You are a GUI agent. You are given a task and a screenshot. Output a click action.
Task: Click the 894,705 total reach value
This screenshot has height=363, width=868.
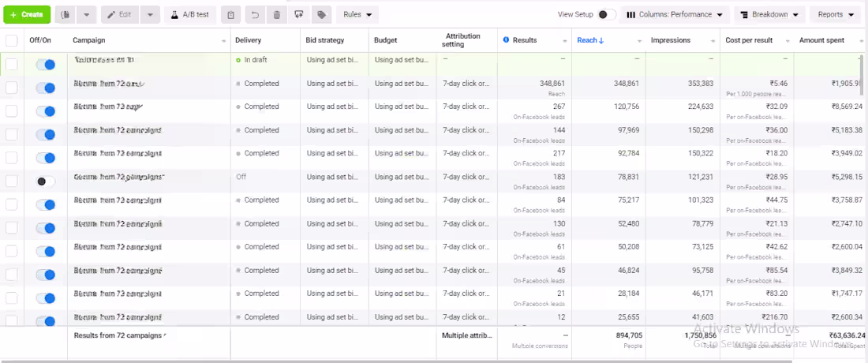(x=628, y=335)
